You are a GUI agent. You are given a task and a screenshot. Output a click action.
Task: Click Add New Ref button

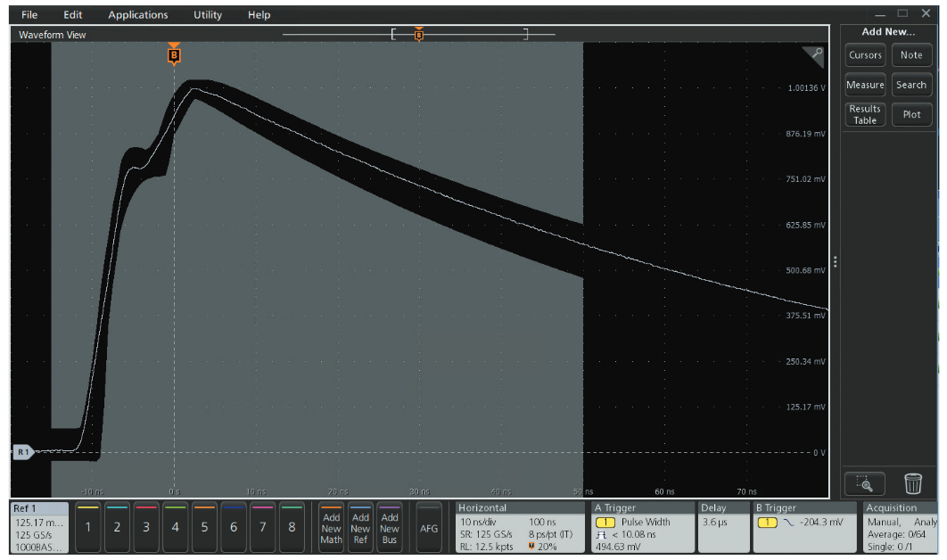coord(360,527)
